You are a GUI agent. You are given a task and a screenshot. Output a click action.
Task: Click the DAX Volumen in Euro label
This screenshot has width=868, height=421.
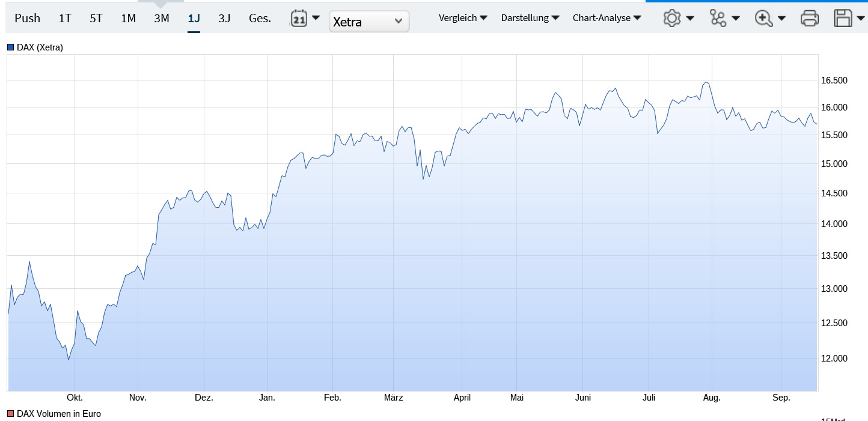click(x=59, y=414)
